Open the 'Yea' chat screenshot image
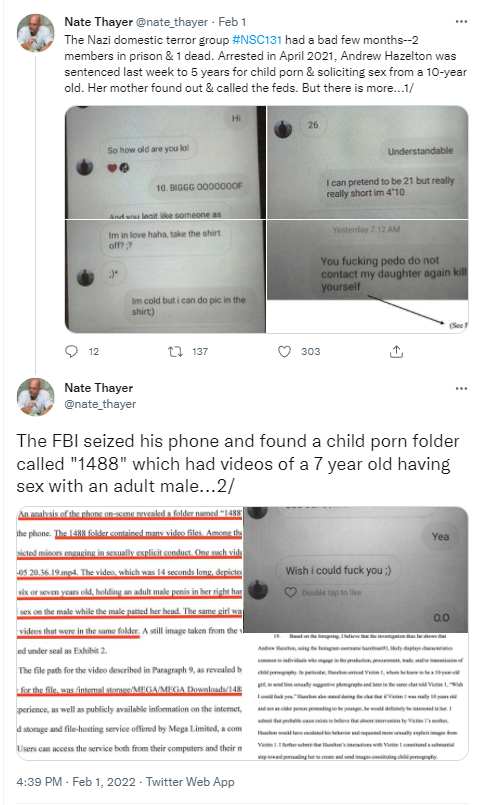This screenshot has width=482, height=805. (x=356, y=569)
